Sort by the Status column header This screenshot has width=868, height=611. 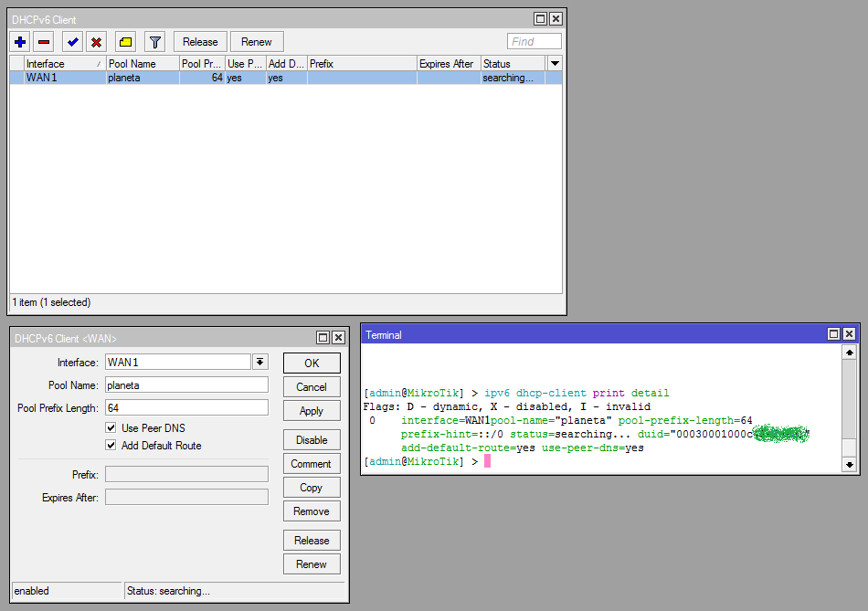513,64
